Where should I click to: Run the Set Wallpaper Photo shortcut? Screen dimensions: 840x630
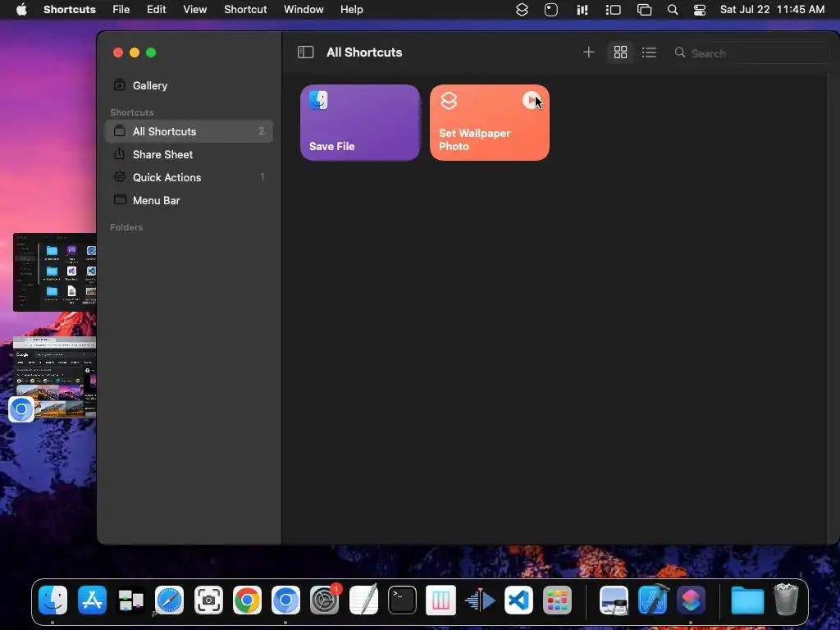531,100
